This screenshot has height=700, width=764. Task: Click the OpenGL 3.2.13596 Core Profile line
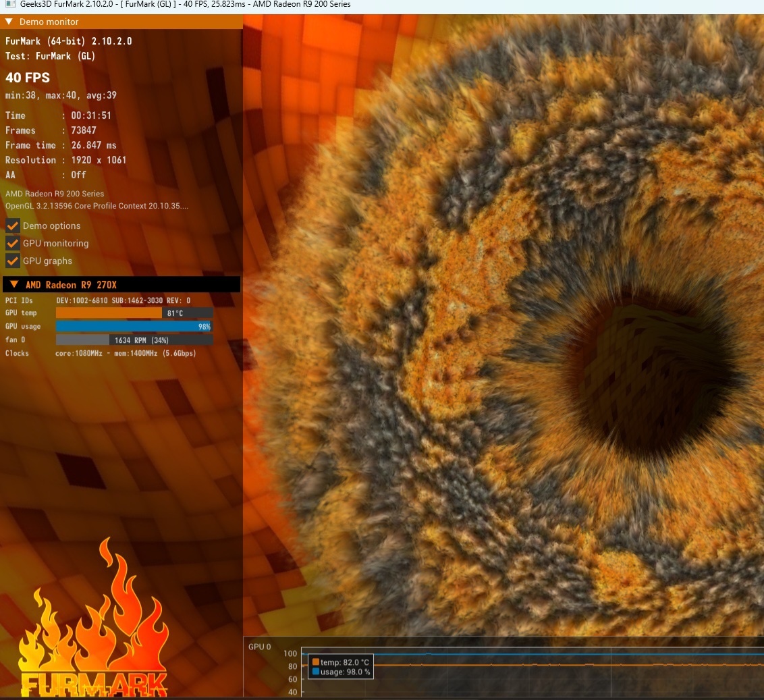97,206
